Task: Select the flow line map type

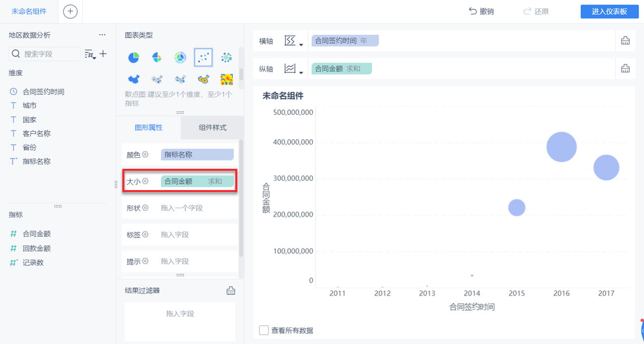Action: 180,79
